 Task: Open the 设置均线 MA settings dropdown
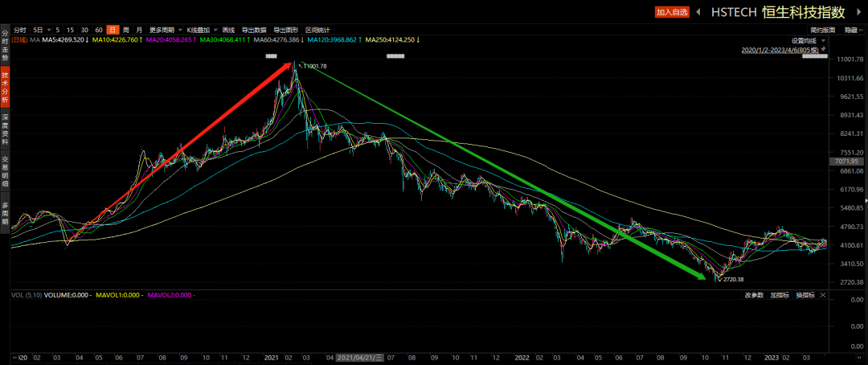pyautogui.click(x=809, y=40)
